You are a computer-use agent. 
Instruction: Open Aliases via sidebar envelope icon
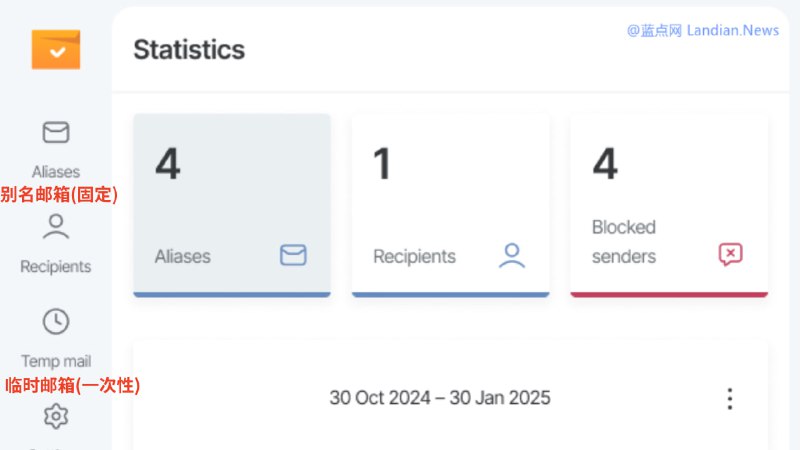coord(56,133)
